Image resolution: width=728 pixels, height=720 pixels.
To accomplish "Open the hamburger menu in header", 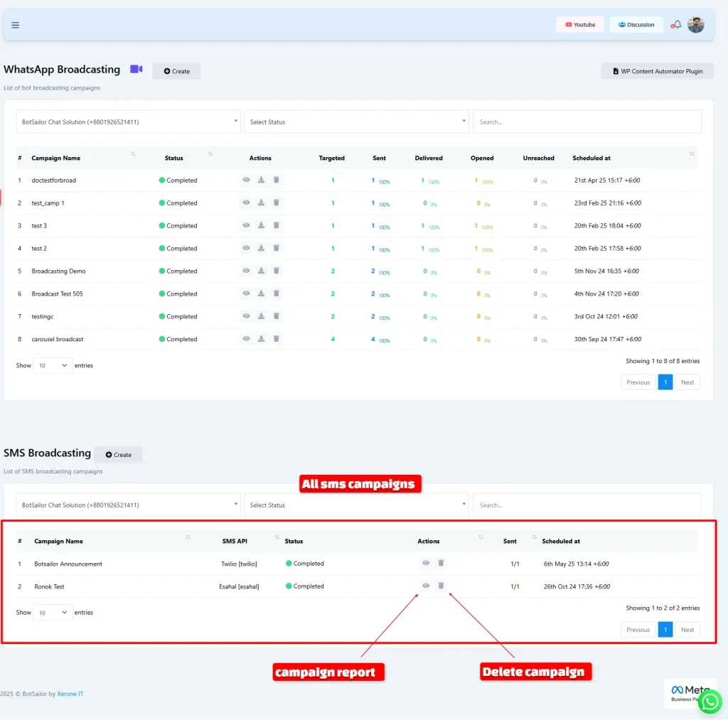I will (x=16, y=25).
